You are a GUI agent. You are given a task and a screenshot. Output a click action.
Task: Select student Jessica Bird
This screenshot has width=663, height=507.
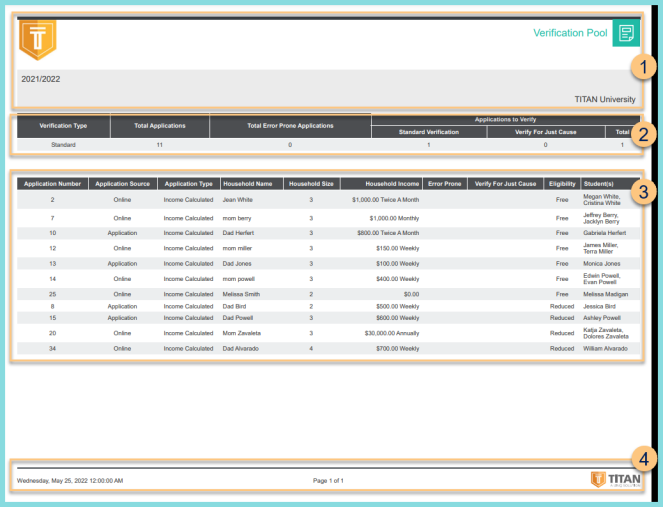pyautogui.click(x=599, y=307)
